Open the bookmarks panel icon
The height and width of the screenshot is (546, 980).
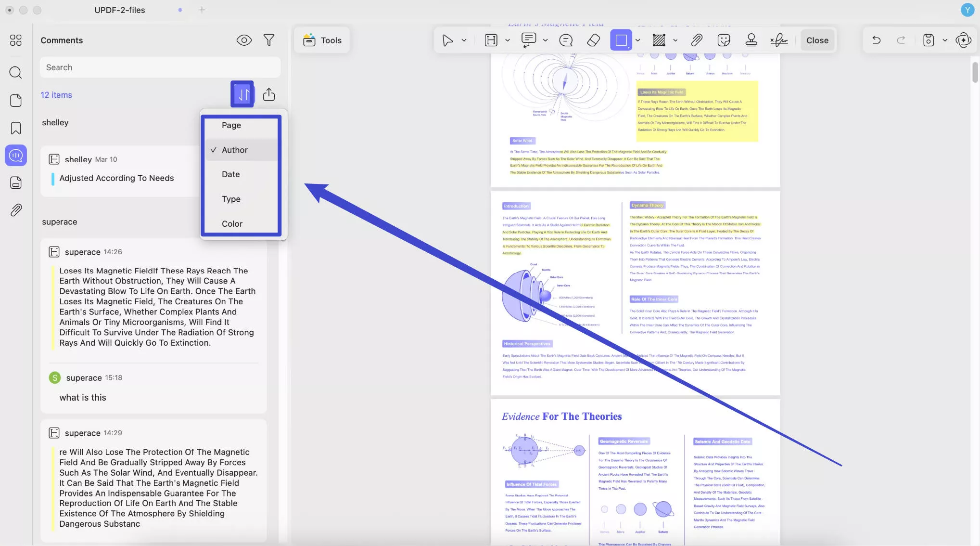point(16,128)
